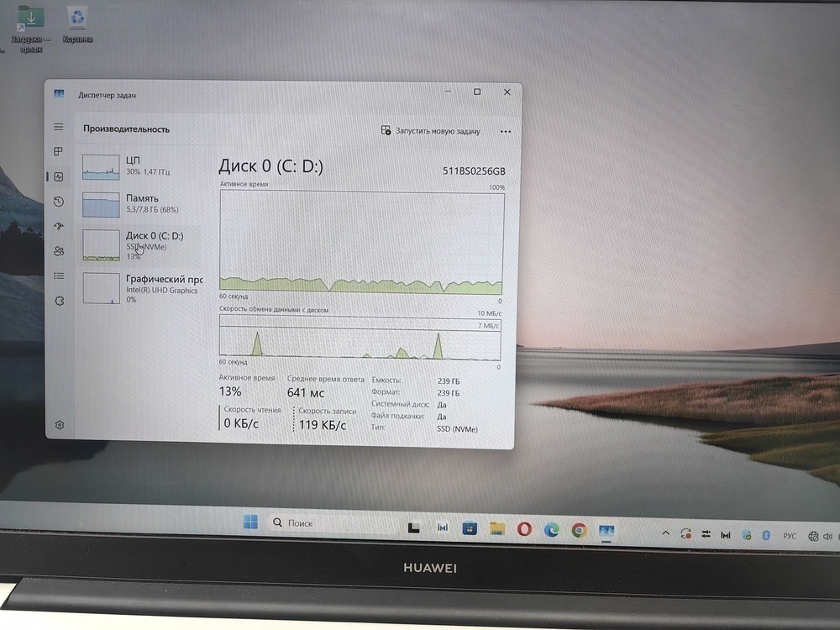Click the '119 КБ/с' write speed value

(x=322, y=425)
